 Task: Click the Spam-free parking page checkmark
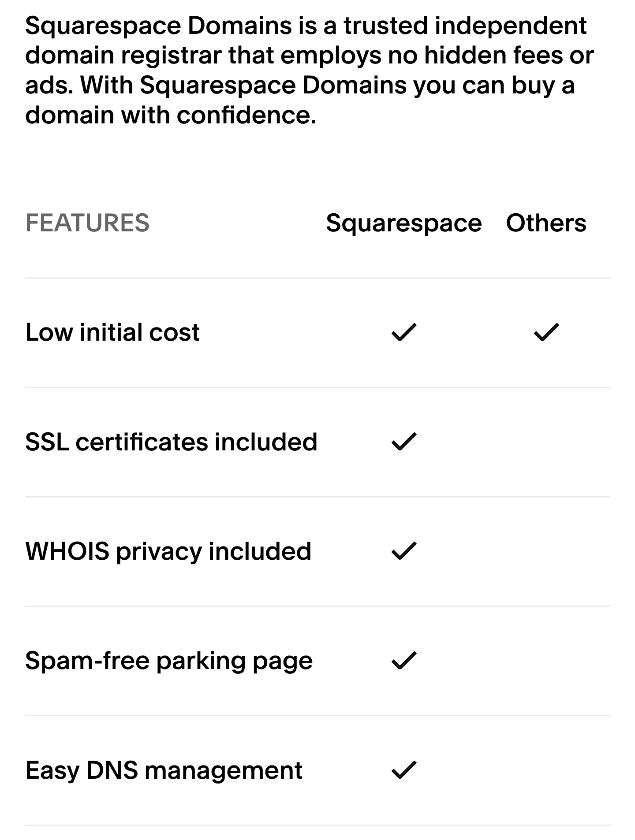403,660
